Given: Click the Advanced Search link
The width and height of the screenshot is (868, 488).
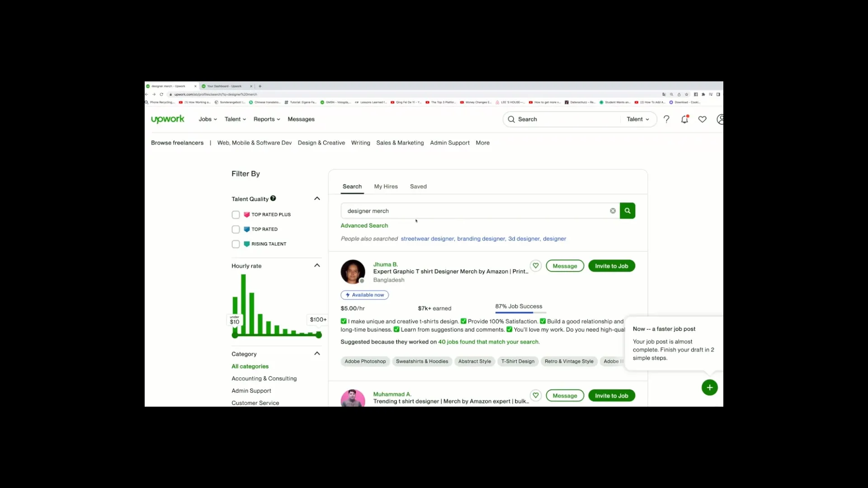Looking at the screenshot, I should click(364, 225).
